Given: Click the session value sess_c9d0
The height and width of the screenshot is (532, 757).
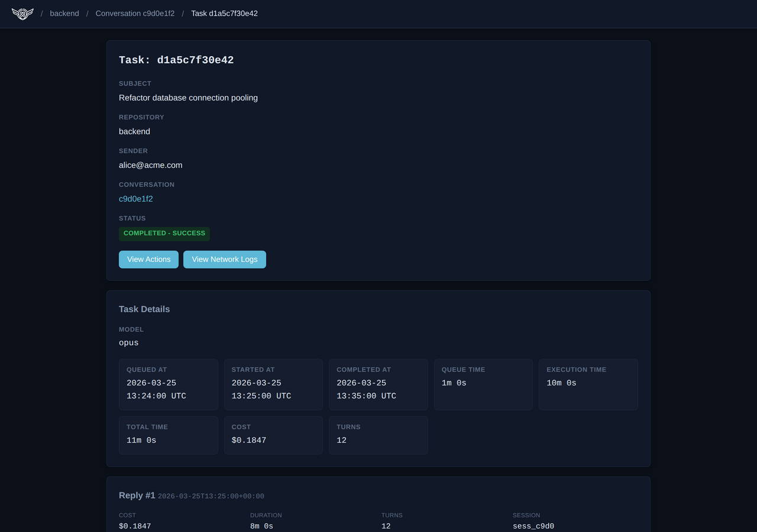Looking at the screenshot, I should 533,526.
